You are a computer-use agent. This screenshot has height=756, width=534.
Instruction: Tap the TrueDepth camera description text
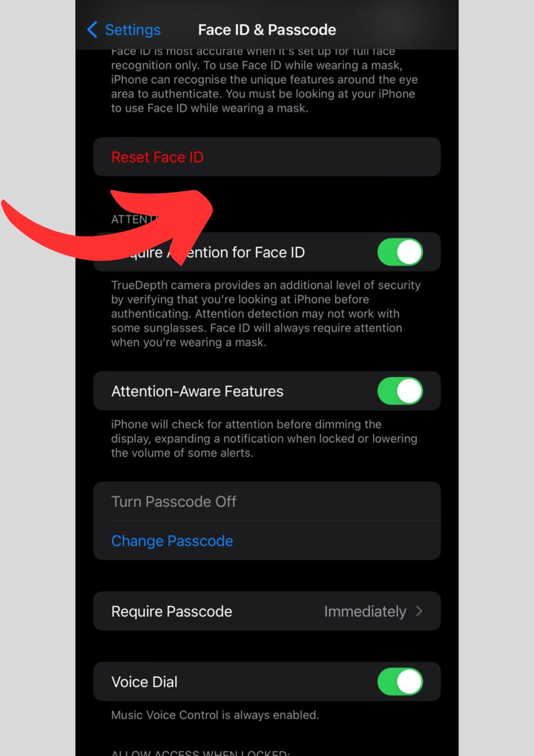pos(266,314)
